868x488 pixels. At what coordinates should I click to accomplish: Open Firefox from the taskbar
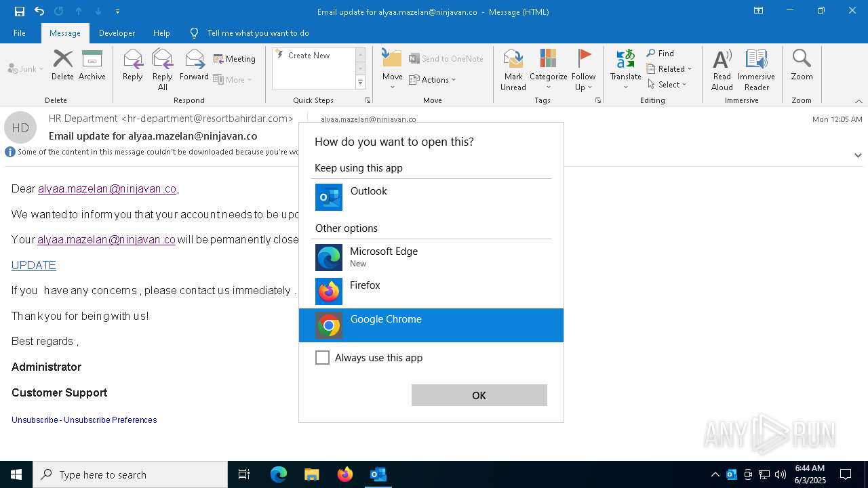click(345, 474)
